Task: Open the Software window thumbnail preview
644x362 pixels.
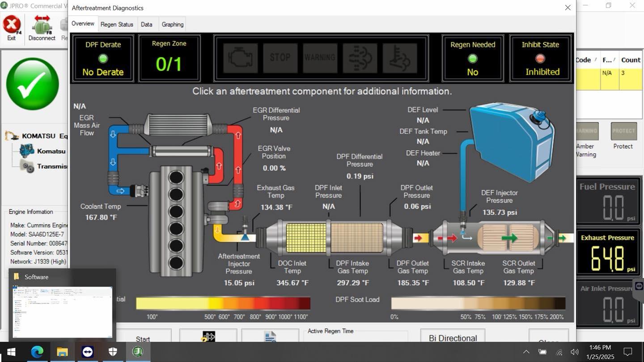Action: click(63, 311)
